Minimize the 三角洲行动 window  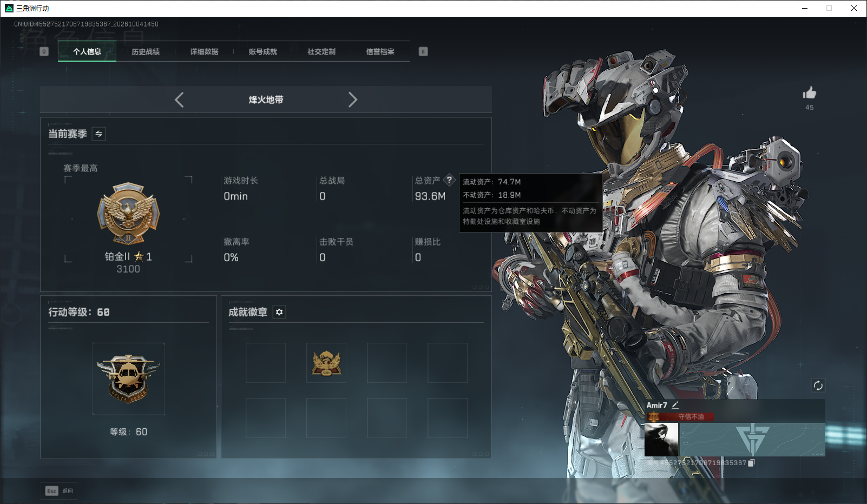pyautogui.click(x=805, y=8)
